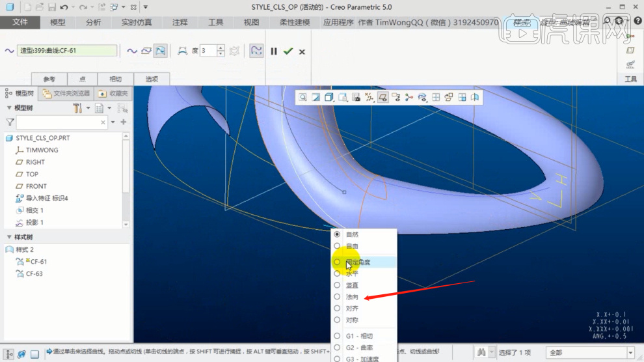
Task: Increase the 度 degree spinner value
Action: pyautogui.click(x=221, y=48)
